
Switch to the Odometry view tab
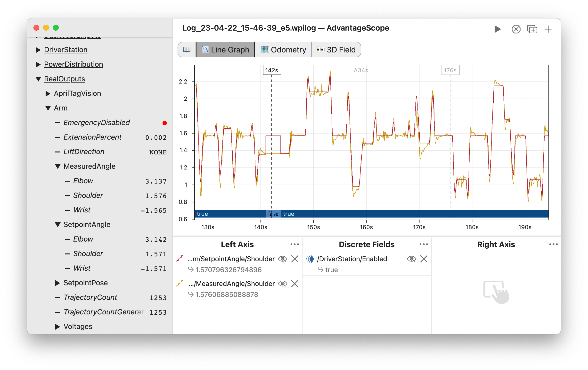[x=283, y=50]
